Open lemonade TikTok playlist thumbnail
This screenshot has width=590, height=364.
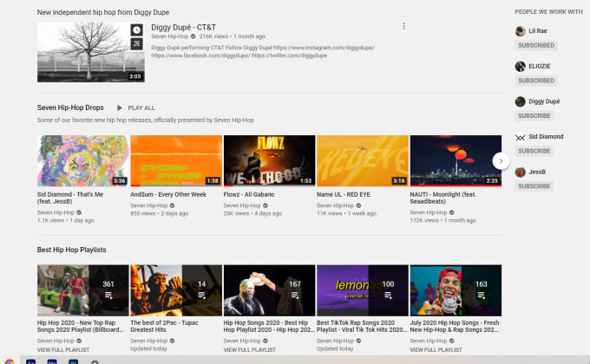(x=363, y=290)
